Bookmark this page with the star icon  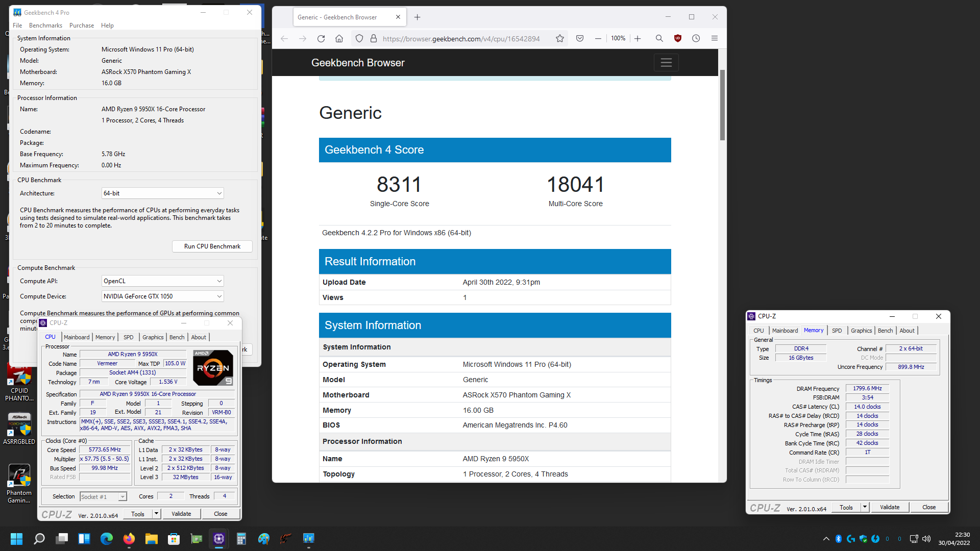[560, 38]
